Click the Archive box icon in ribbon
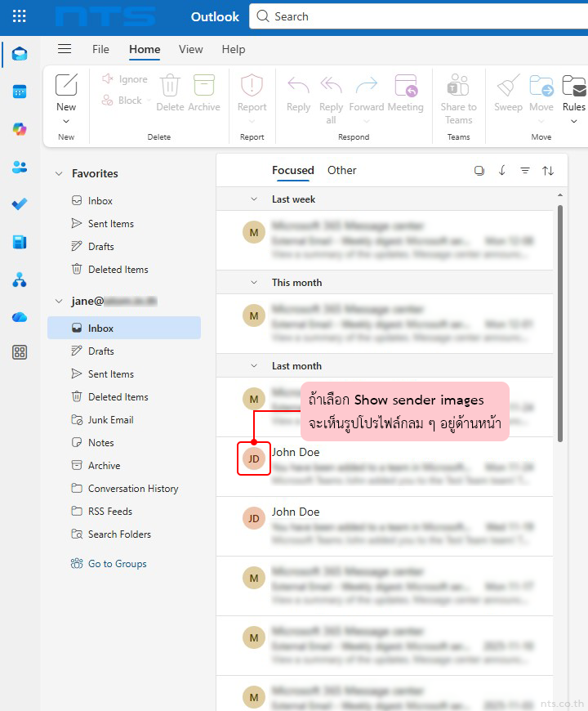Screen dimensions: 588x711 coord(204,85)
